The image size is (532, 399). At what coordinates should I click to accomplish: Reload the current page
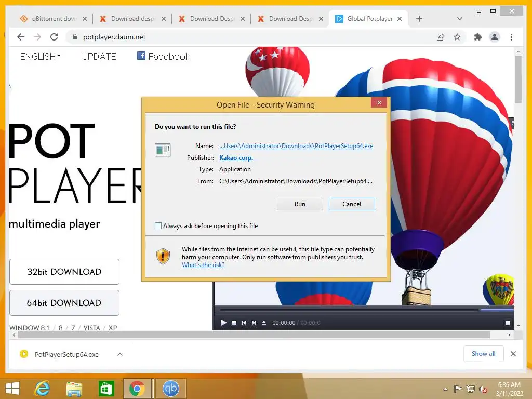pos(54,37)
